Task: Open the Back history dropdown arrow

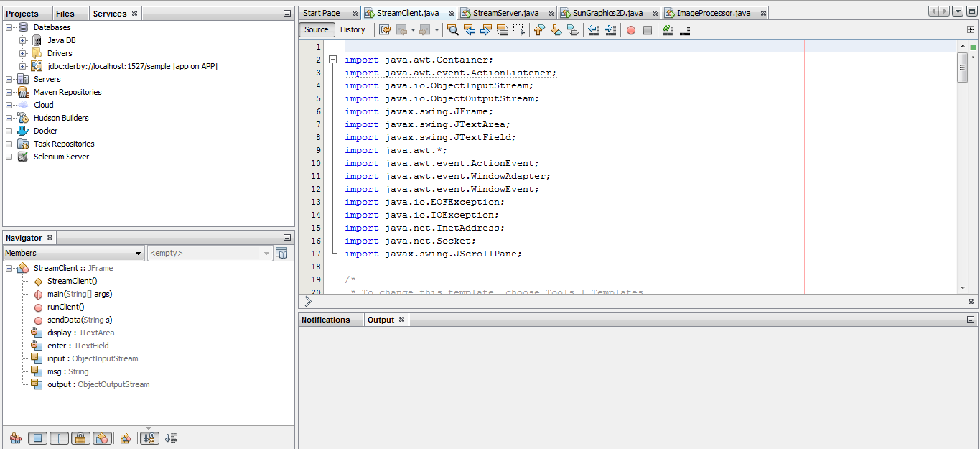Action: click(413, 30)
